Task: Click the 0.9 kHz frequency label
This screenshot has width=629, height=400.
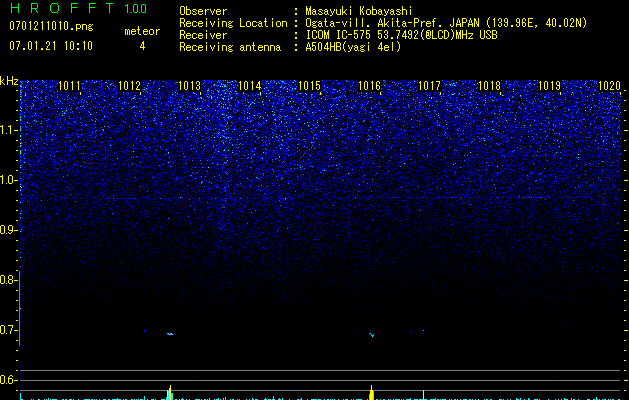Action: pyautogui.click(x=8, y=230)
